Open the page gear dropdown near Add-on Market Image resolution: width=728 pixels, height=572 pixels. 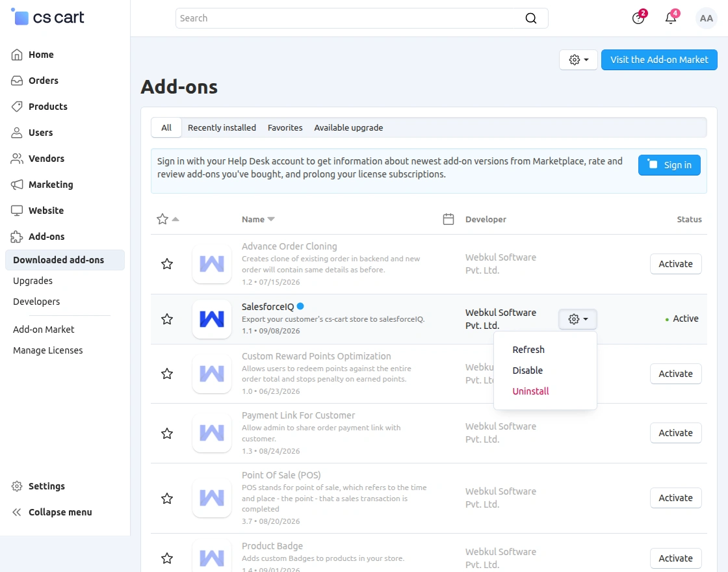(578, 60)
